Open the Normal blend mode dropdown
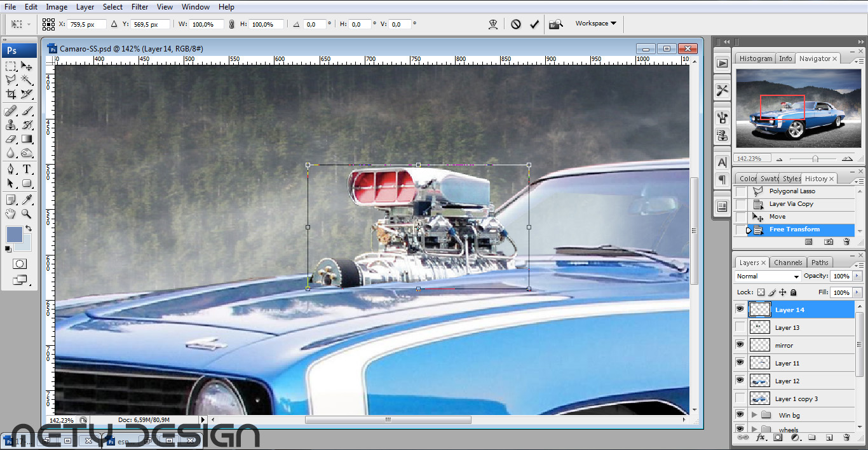Viewport: 868px width, 450px height. click(768, 276)
